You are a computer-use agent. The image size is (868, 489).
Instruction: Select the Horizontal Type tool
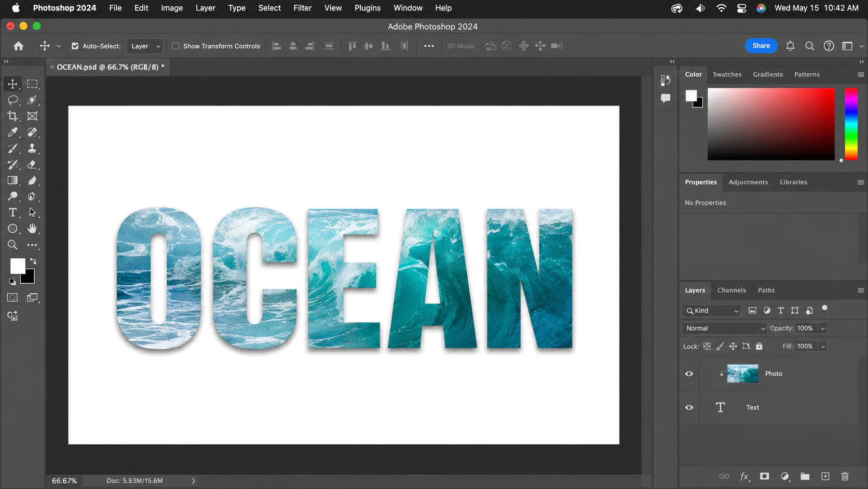(x=12, y=213)
